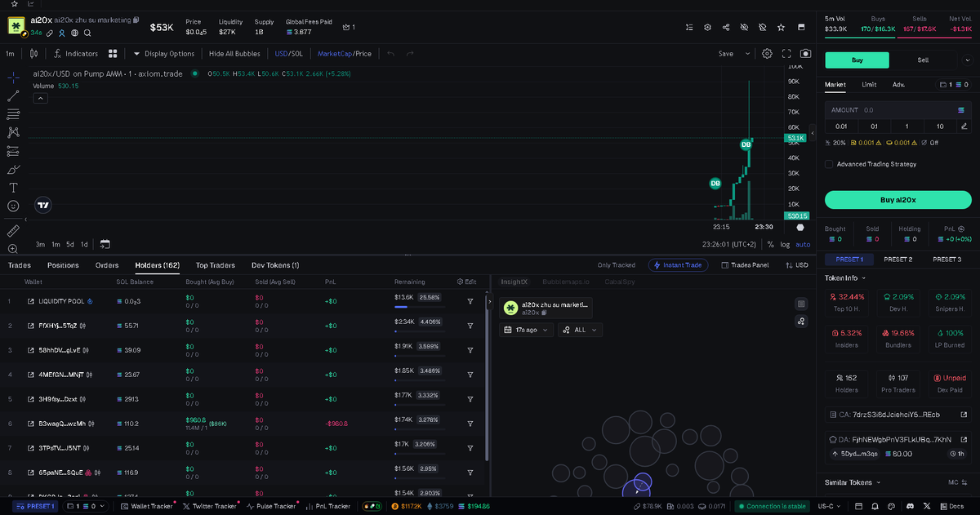Click the AMOUNT input field
This screenshot has width=980, height=515.
pos(898,109)
